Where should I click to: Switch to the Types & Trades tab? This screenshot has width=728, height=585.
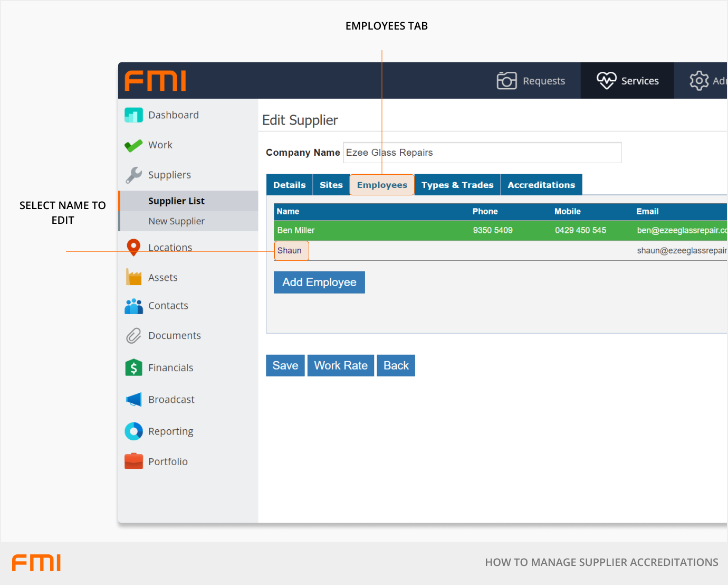(x=457, y=185)
